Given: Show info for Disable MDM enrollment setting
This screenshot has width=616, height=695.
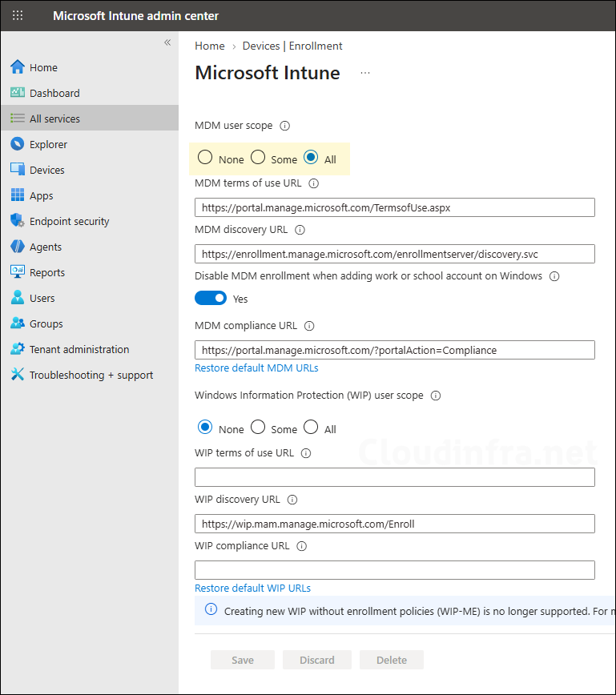Looking at the screenshot, I should 554,276.
